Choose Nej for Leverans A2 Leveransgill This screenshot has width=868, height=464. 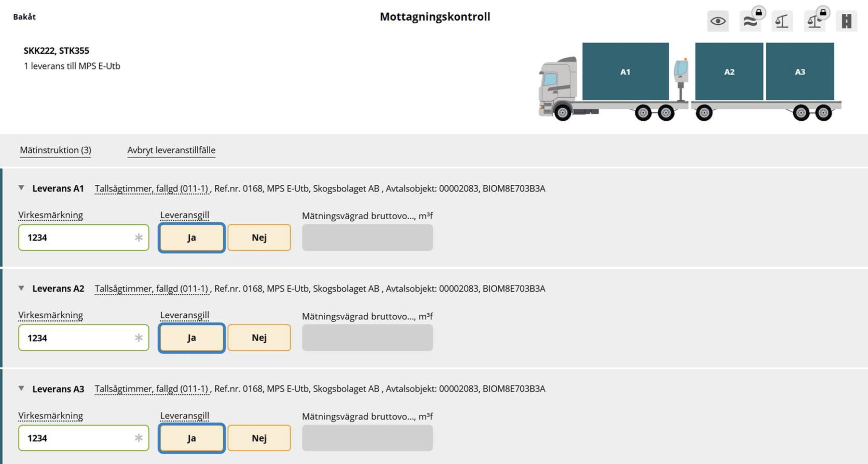click(259, 338)
